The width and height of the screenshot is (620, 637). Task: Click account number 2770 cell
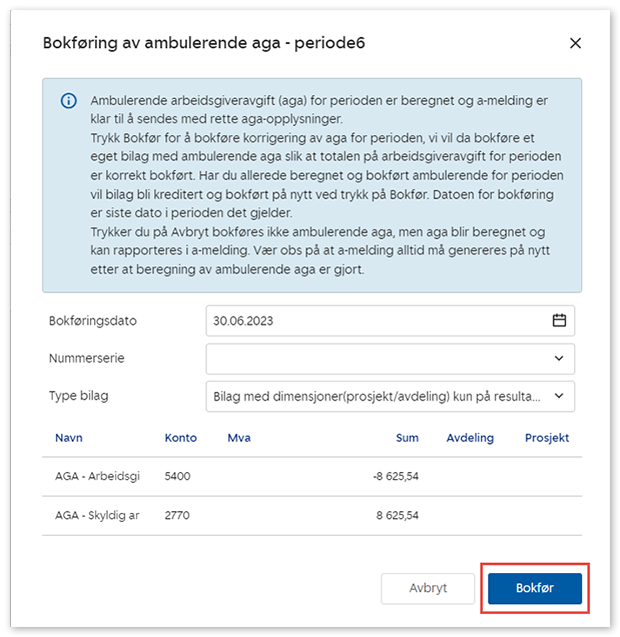click(177, 516)
